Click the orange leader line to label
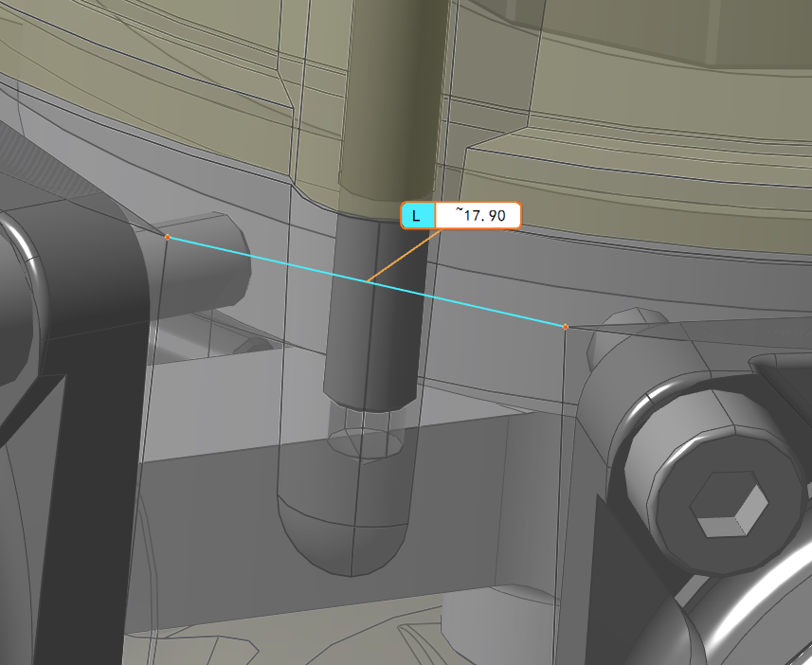The width and height of the screenshot is (812, 665). (x=404, y=256)
